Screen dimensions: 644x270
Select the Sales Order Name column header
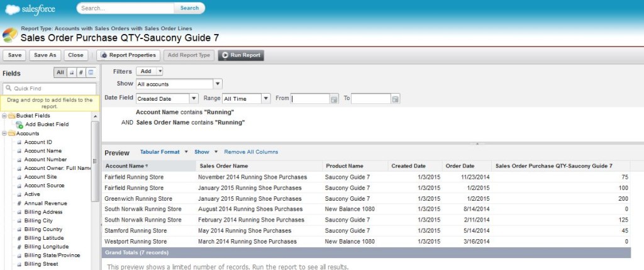pos(259,166)
